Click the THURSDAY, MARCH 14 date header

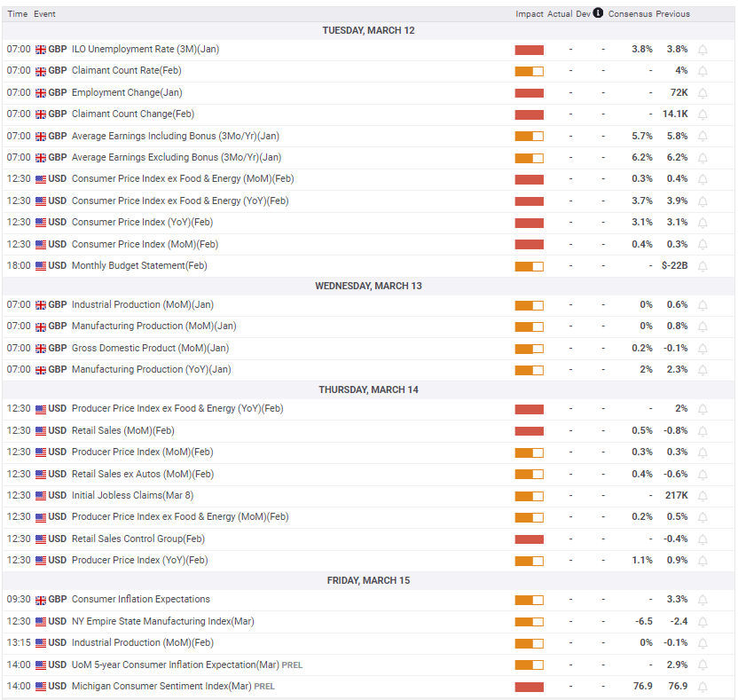tap(368, 389)
